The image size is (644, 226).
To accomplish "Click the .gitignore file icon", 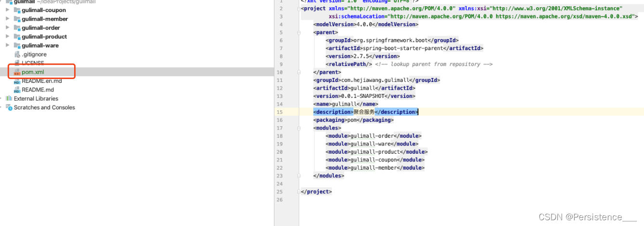I will tap(17, 54).
